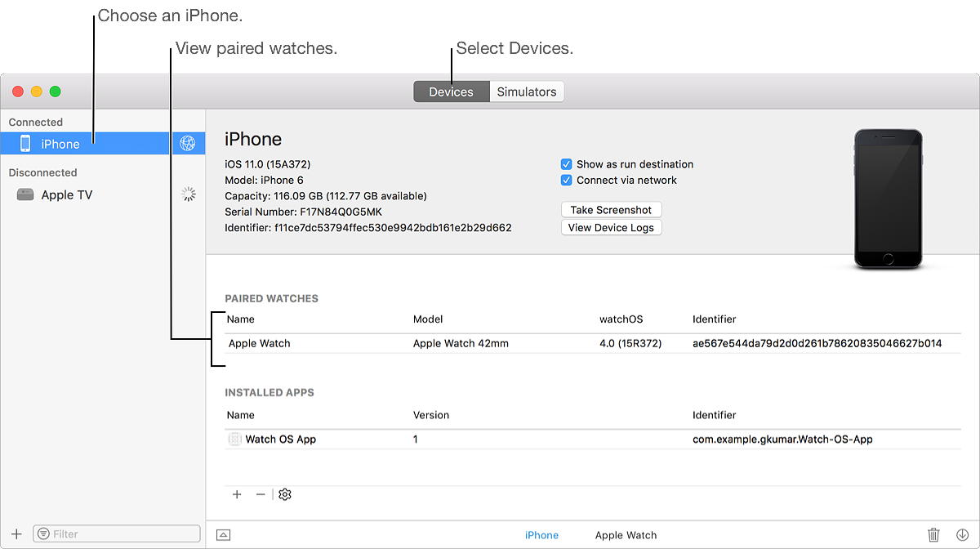Click the INSTALLED APPS section heading
The width and height of the screenshot is (980, 549).
point(269,392)
